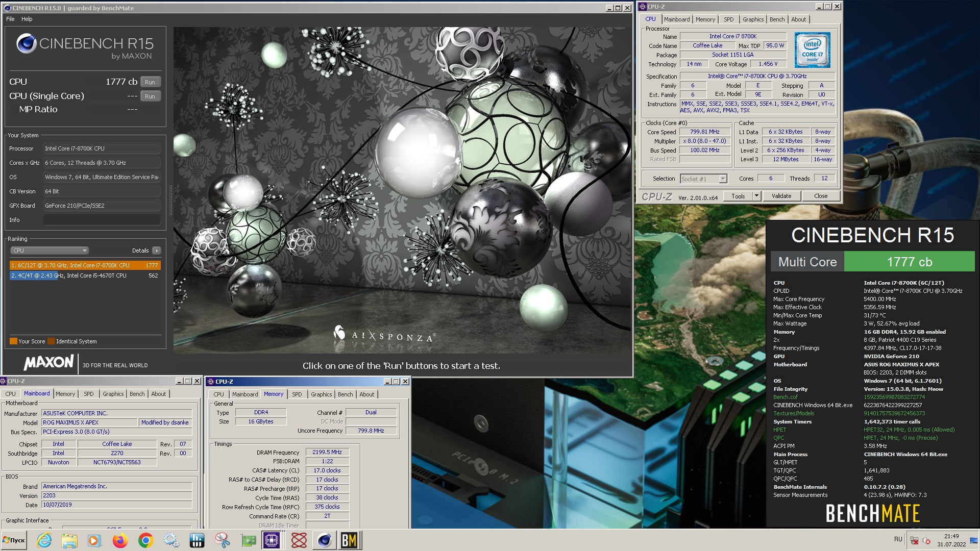
Task: Click the ROG MAXIMUS X APEX model field
Action: pos(89,422)
